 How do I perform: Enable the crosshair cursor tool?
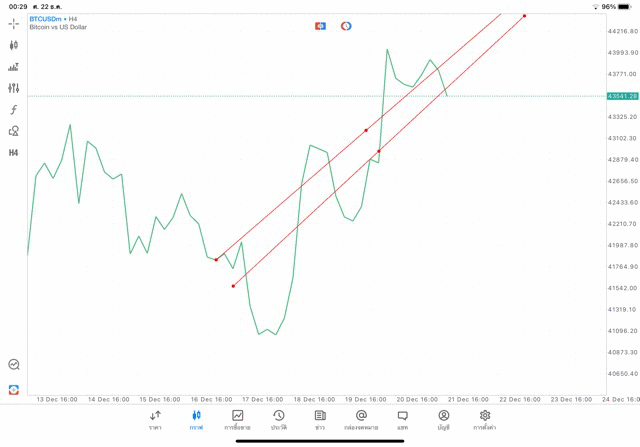click(14, 23)
